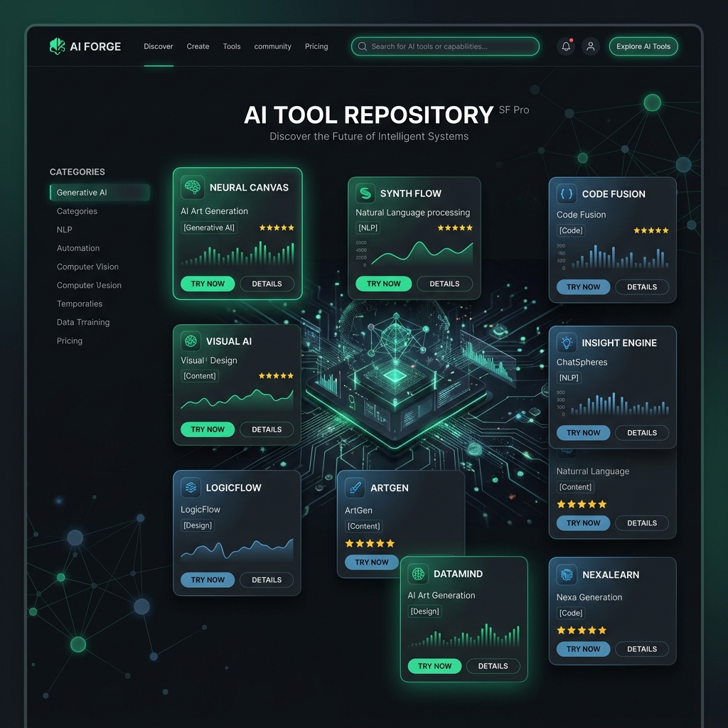This screenshot has height=728, width=728.
Task: Click the [Generative AI] tag
Action: 209,227
